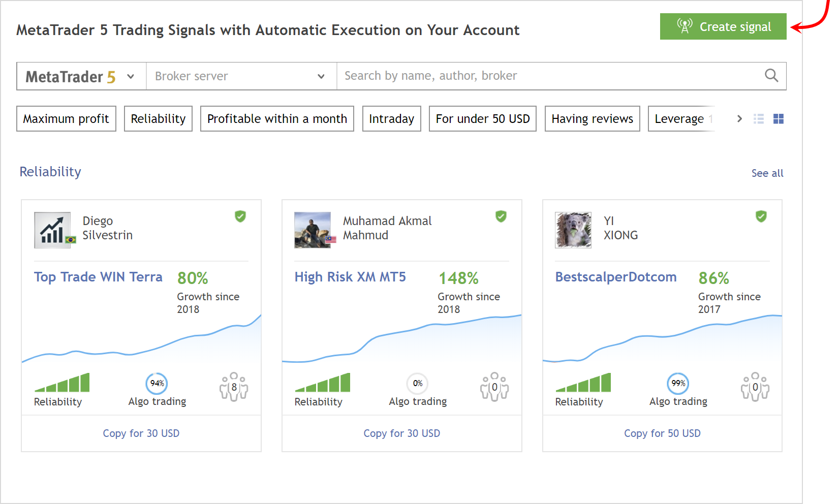Open Diego Silvestrin's avatar thumbnail
Image resolution: width=840 pixels, height=504 pixels.
click(53, 230)
